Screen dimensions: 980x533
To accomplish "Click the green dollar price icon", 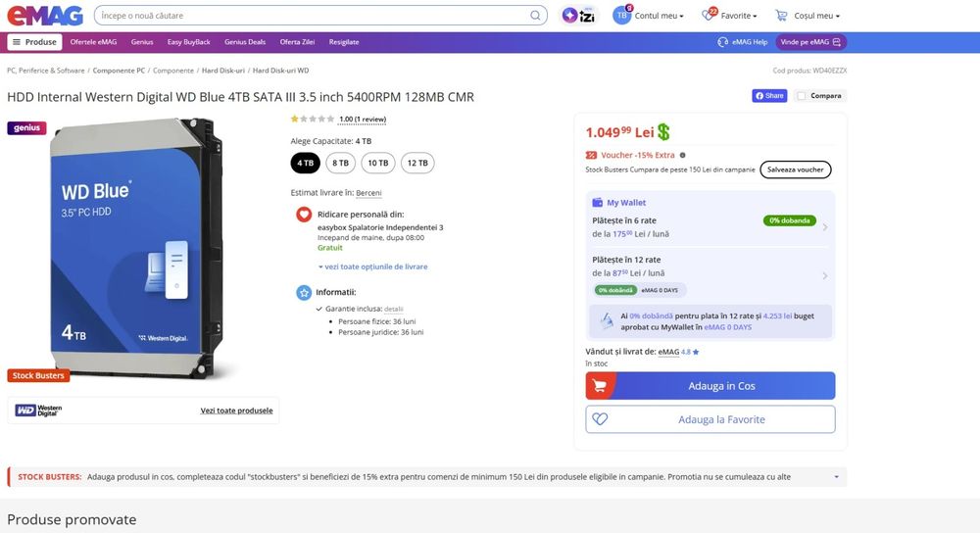I will [x=663, y=132].
